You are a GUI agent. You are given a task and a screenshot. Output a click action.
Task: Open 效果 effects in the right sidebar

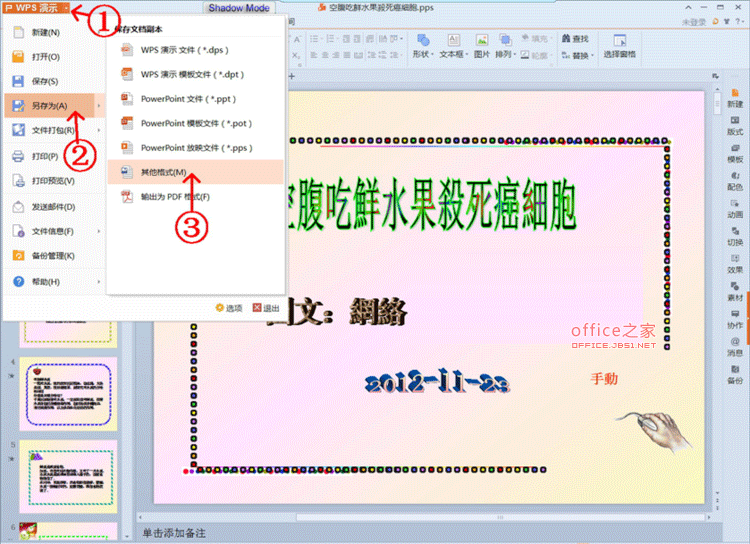pyautogui.click(x=735, y=264)
